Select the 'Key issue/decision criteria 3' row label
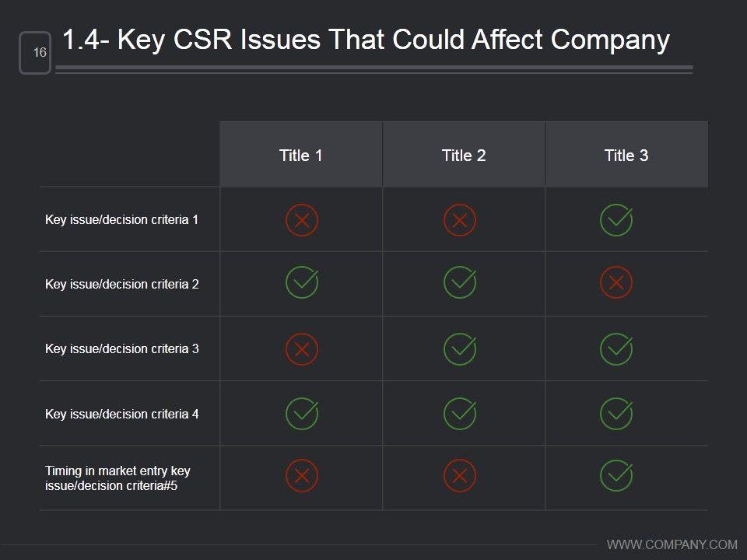The height and width of the screenshot is (560, 747). tap(122, 348)
